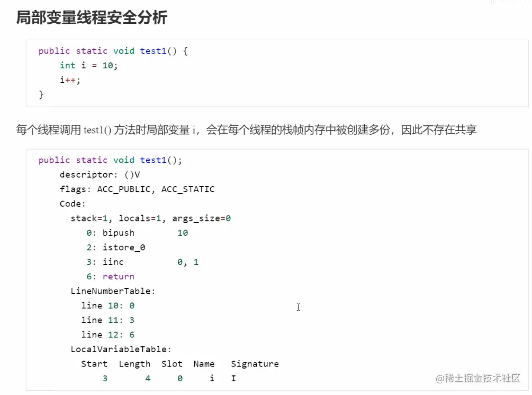The image size is (532, 395).
Task: Click the iinc instruction
Action: pos(113,262)
